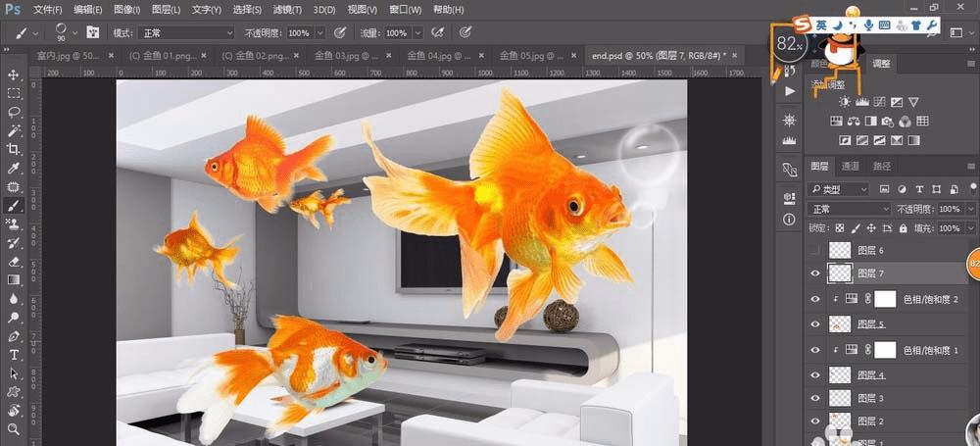Open the 滤镜(T) menu
Screen dimensions: 980x446
[288, 10]
